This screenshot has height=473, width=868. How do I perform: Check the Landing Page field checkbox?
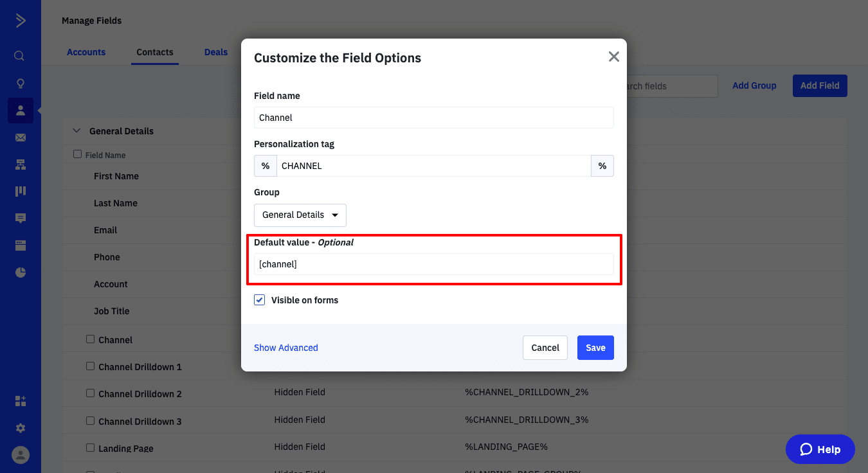pyautogui.click(x=90, y=448)
